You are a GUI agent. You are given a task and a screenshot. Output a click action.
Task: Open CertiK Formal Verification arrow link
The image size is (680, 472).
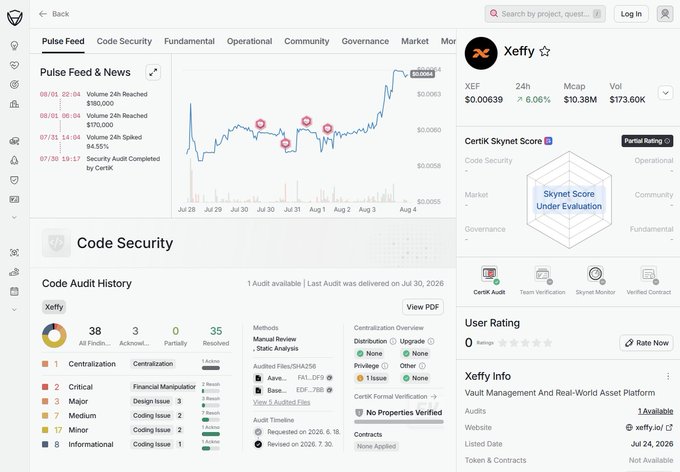coord(395,397)
